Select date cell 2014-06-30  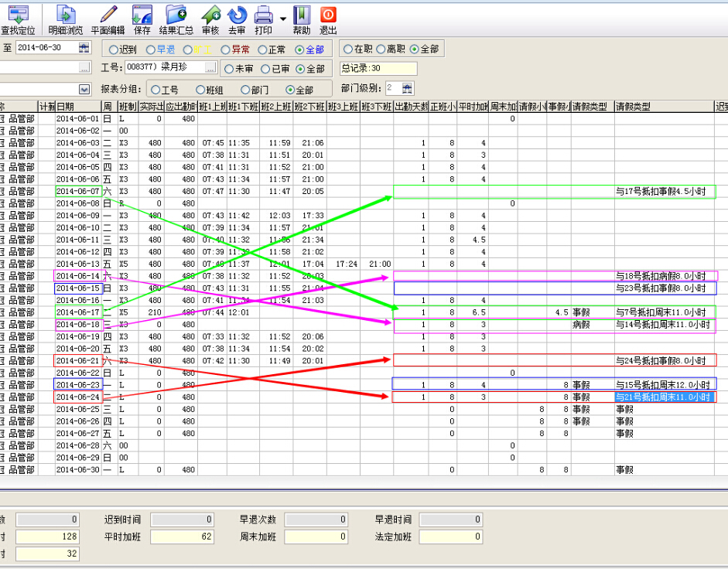tap(78, 470)
